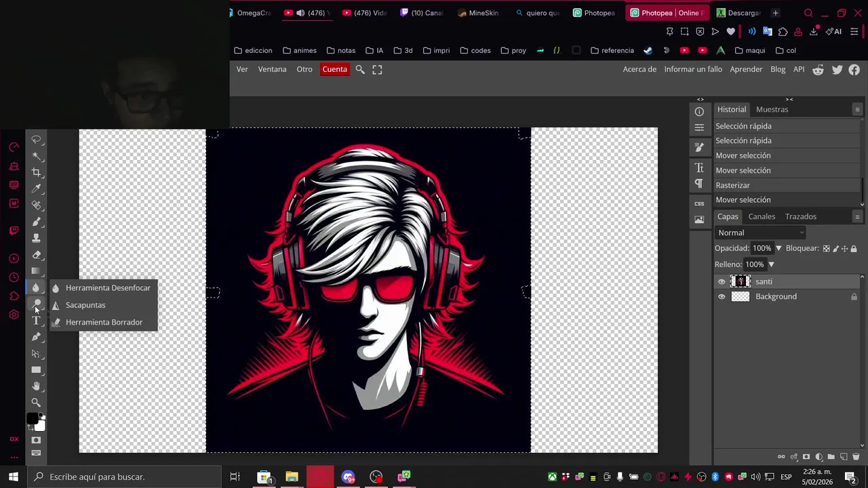Toggle lock transparent pixels

coord(826,249)
